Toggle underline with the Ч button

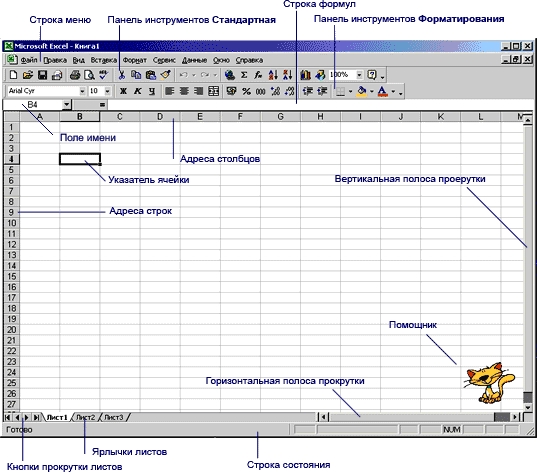152,91
